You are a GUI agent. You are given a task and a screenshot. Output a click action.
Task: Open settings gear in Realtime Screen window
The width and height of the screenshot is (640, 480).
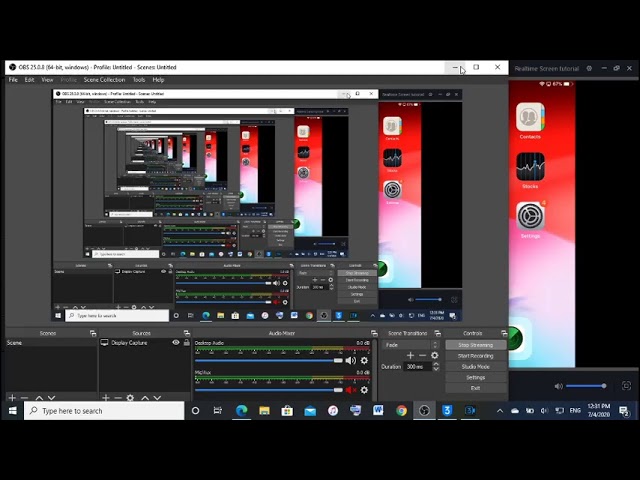589,69
